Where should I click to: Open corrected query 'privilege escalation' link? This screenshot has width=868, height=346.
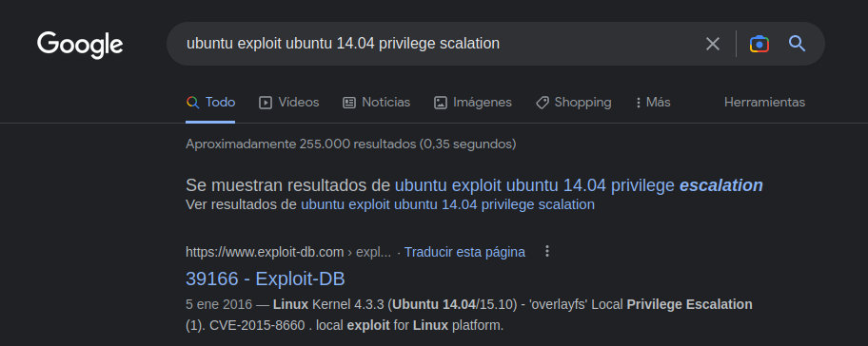coord(579,185)
